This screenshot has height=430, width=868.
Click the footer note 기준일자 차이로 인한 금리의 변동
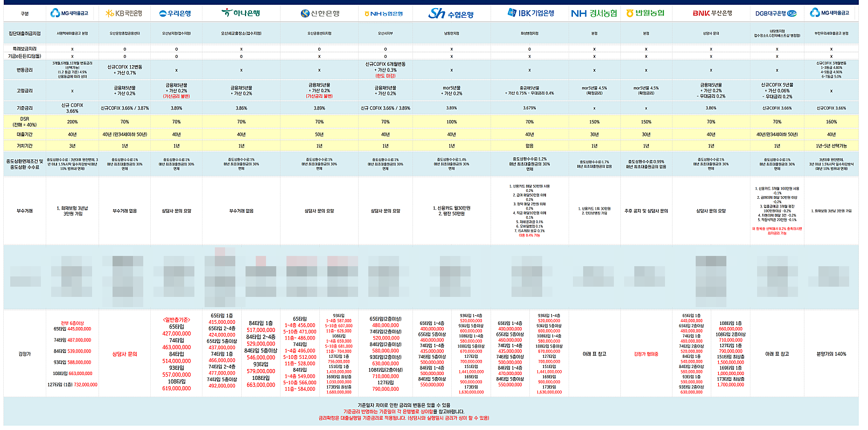pos(404,405)
